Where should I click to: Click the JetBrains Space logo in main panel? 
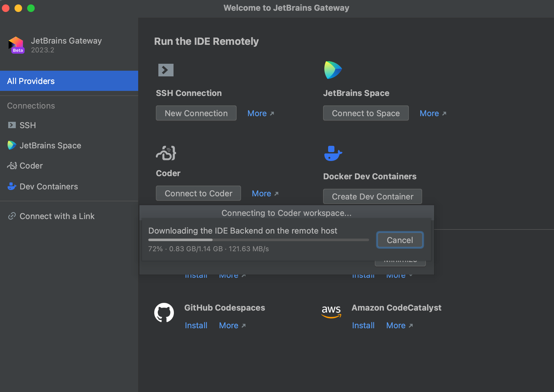click(333, 70)
